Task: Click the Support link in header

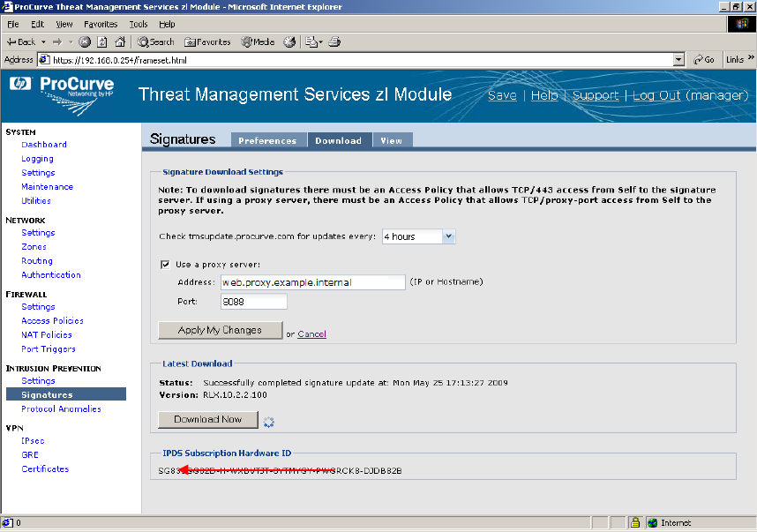Action: [x=596, y=95]
